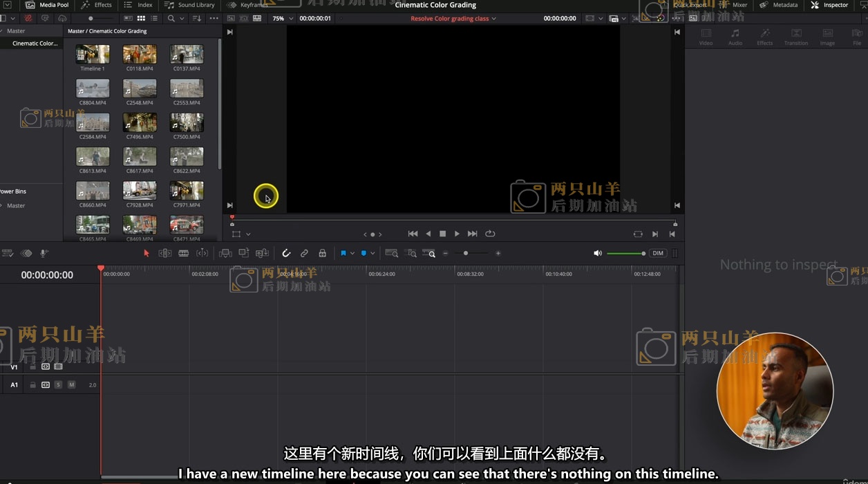Viewport: 868px width, 484px height.
Task: Mute audio track A1
Action: coord(71,385)
